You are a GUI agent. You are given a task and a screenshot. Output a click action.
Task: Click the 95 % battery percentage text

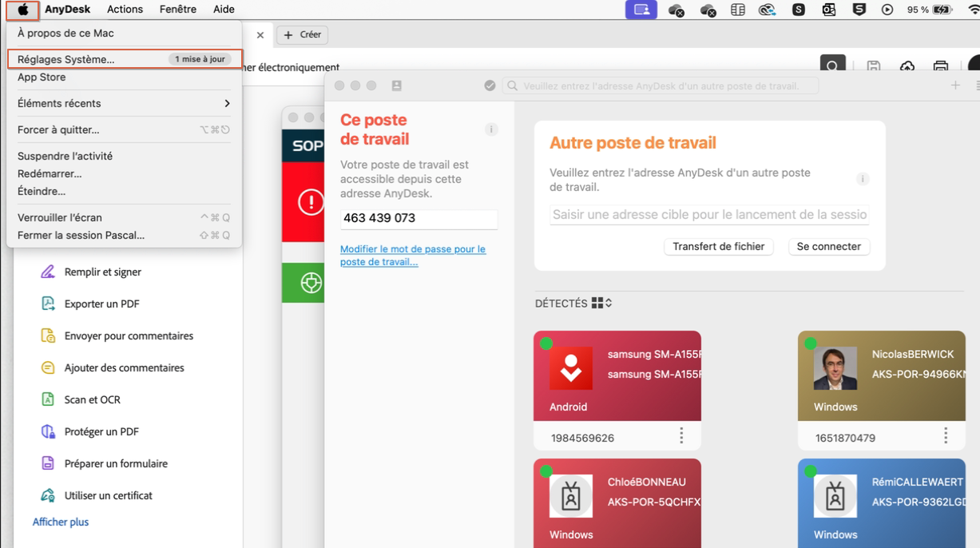click(918, 10)
